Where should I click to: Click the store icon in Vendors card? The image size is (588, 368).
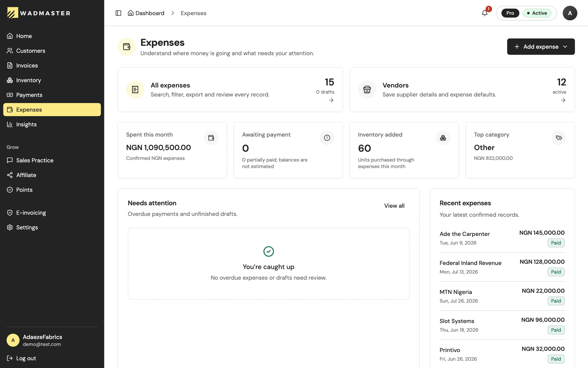pyautogui.click(x=367, y=90)
